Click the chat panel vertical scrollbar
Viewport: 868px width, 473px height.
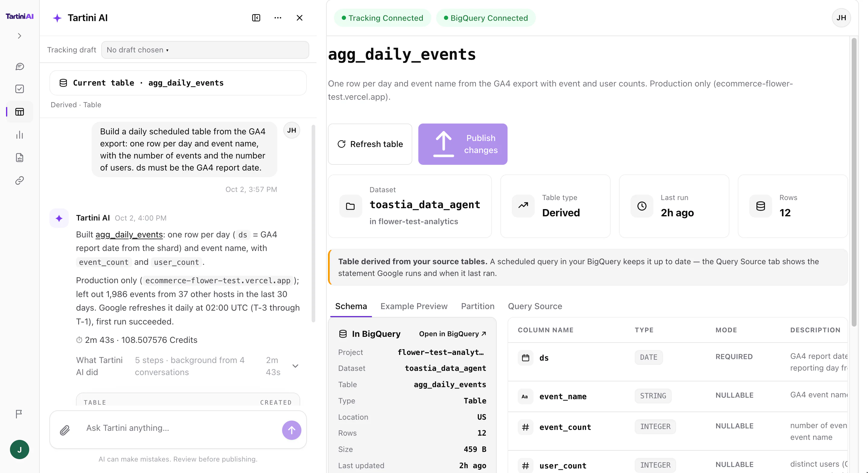pos(313,224)
